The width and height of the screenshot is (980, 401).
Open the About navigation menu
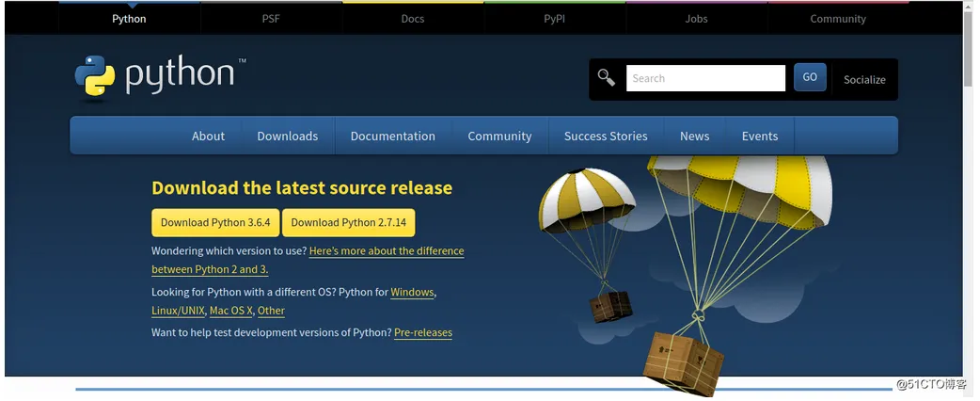point(208,136)
